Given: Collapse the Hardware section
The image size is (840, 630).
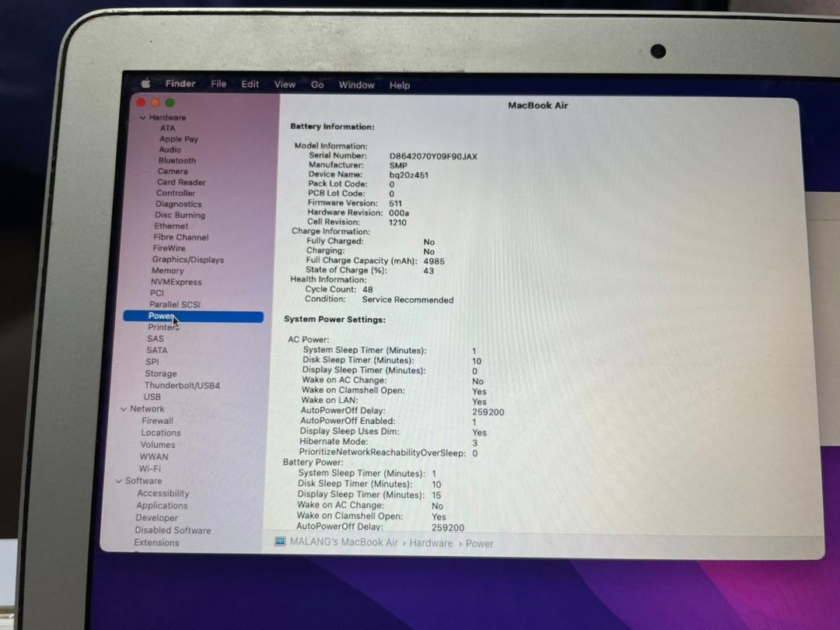Looking at the screenshot, I should tap(142, 117).
